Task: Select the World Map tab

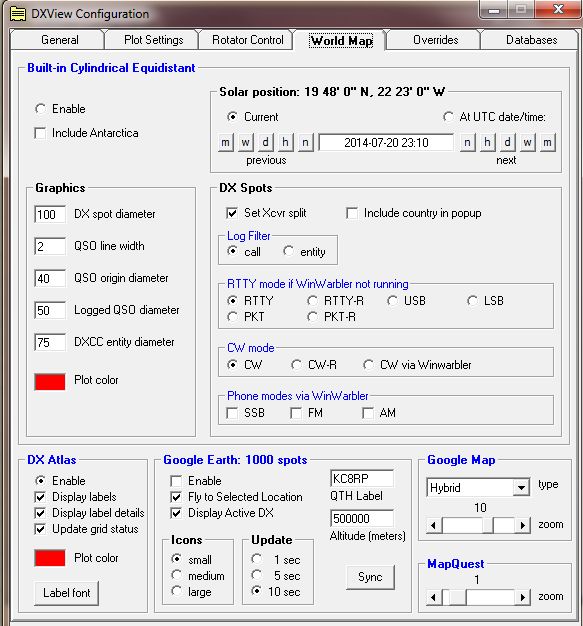Action: [341, 41]
